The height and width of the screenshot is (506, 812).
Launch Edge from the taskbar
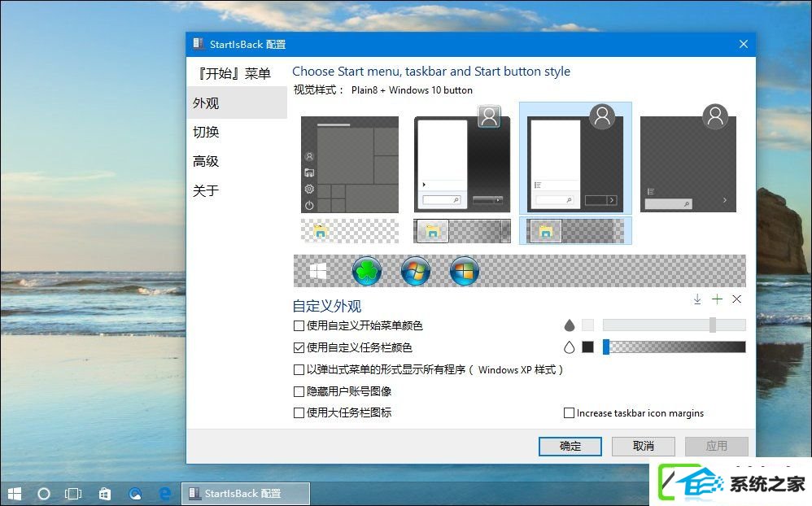coord(165,494)
